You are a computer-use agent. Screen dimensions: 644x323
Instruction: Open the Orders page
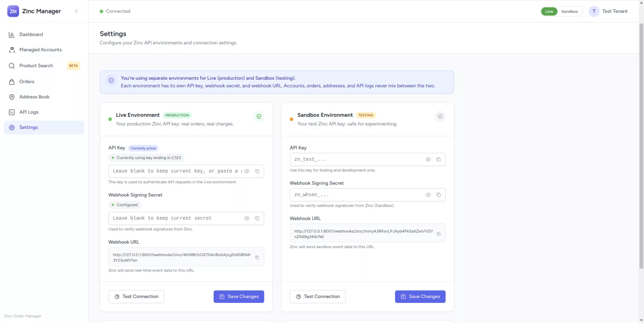coord(44,82)
